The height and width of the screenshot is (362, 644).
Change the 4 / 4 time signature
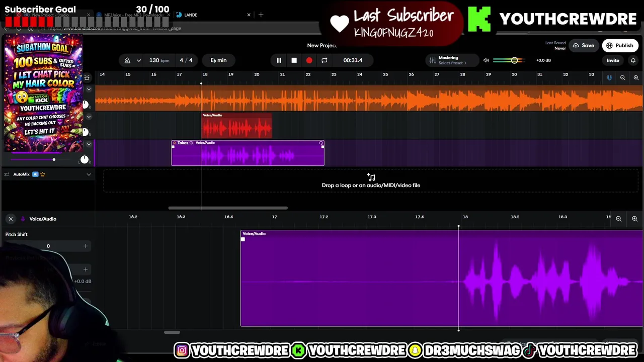[186, 60]
